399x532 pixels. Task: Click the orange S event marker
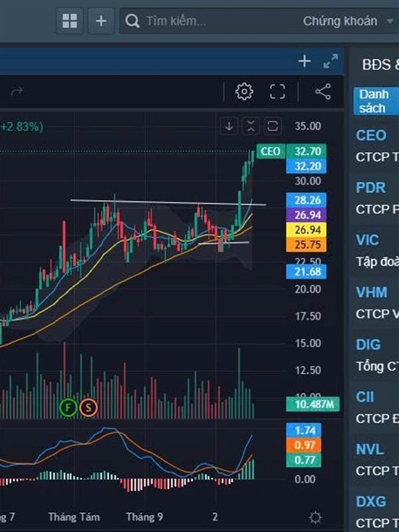[x=88, y=408]
